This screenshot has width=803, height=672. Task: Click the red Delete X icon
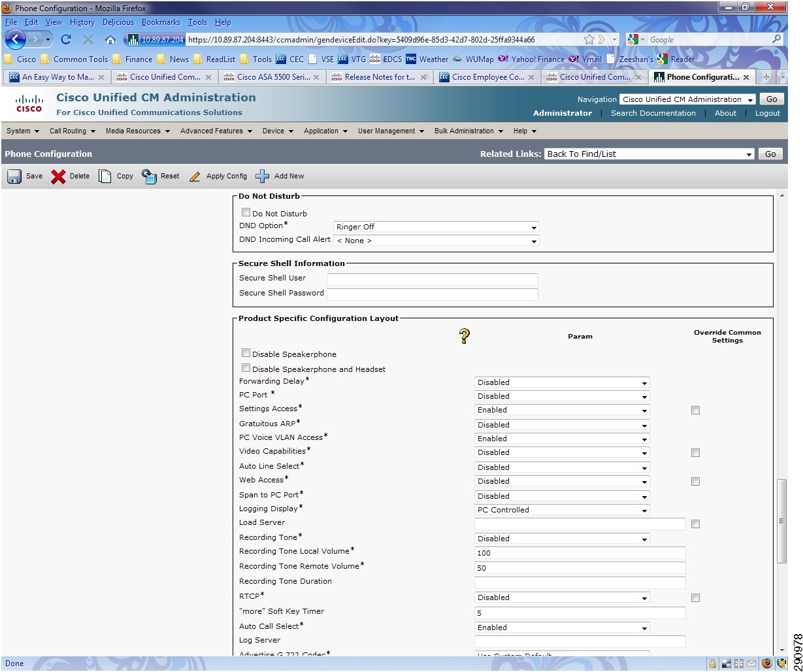[59, 176]
